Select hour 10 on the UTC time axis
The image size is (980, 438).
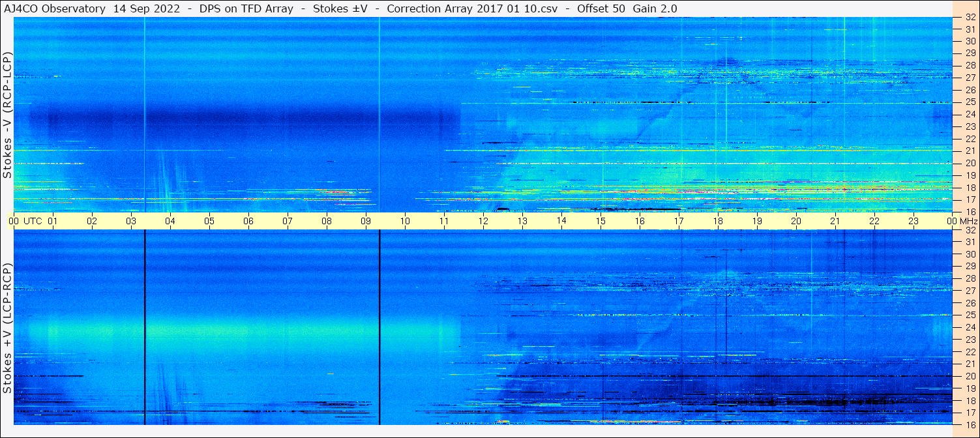tap(405, 221)
